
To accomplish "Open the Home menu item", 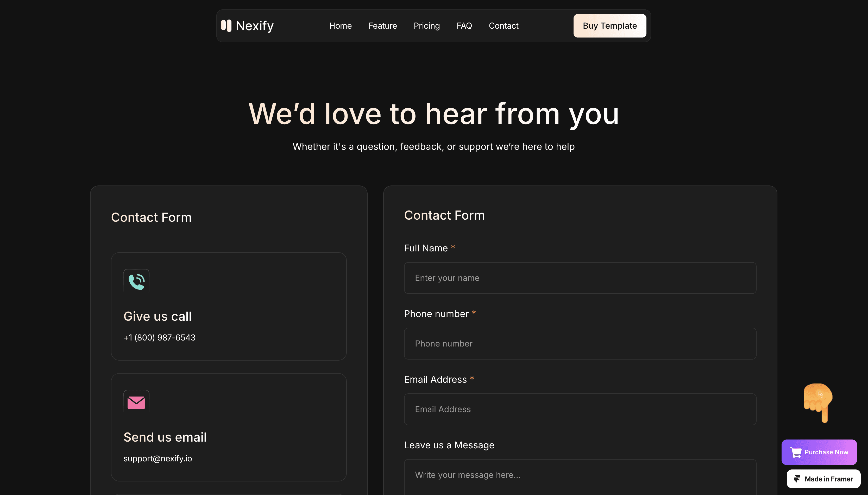I will tap(340, 26).
